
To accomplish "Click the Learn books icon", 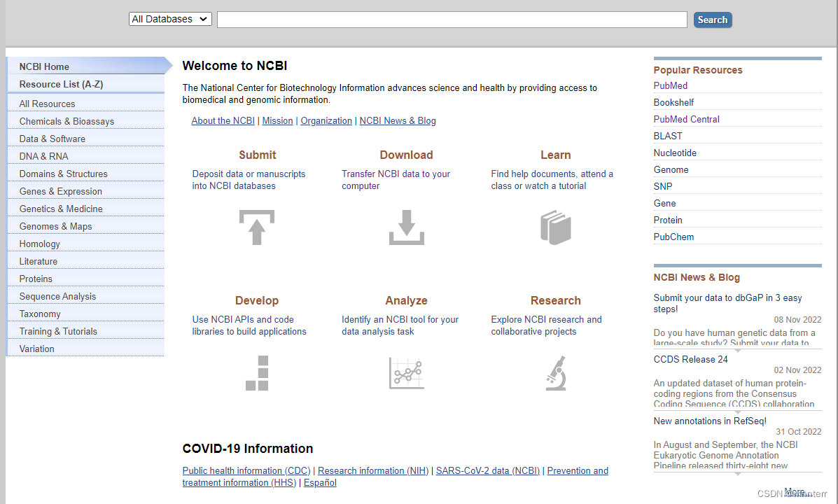I will point(556,227).
